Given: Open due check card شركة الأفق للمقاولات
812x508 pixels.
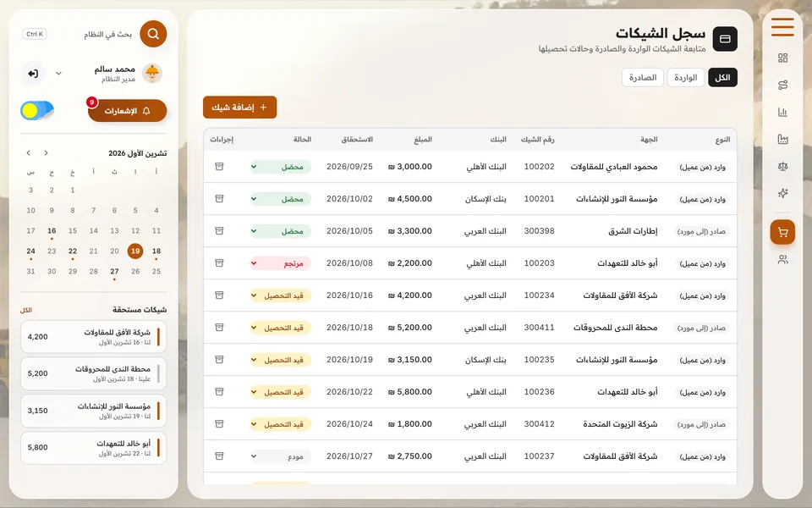Looking at the screenshot, I should tap(94, 337).
